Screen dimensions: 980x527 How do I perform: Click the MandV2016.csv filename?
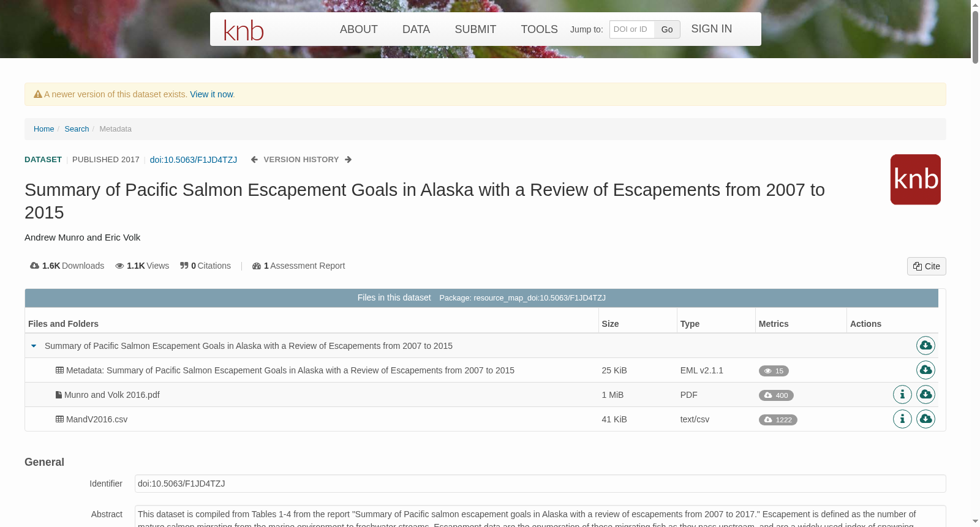[97, 419]
